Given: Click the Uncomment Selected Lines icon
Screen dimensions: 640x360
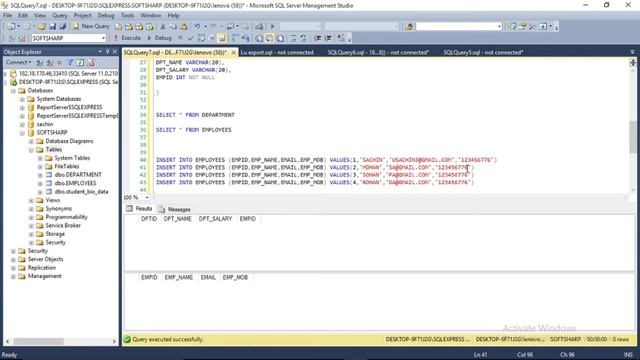Looking at the screenshot, I should (x=303, y=38).
